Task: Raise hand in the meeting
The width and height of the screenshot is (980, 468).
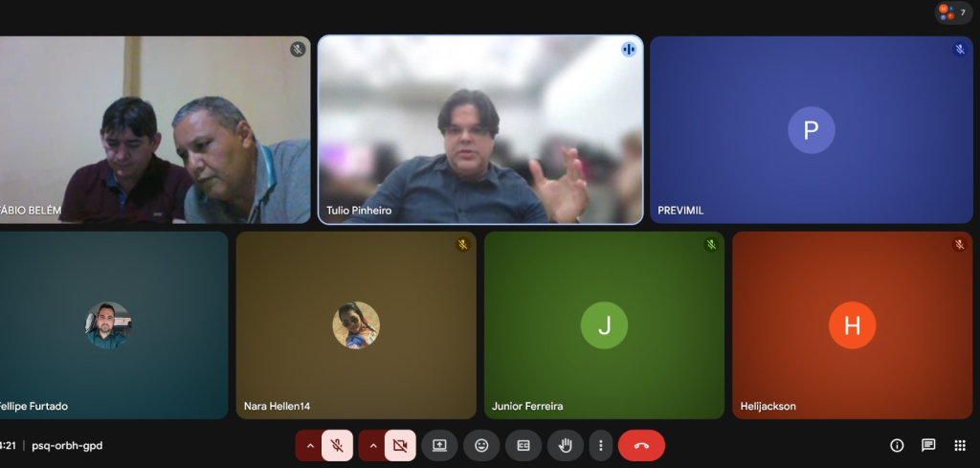Action: click(x=565, y=445)
